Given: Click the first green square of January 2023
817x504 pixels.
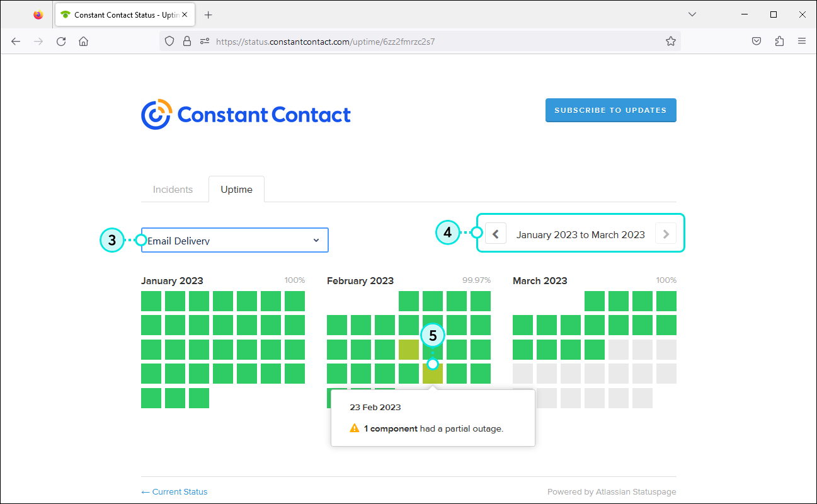Looking at the screenshot, I should (x=151, y=301).
